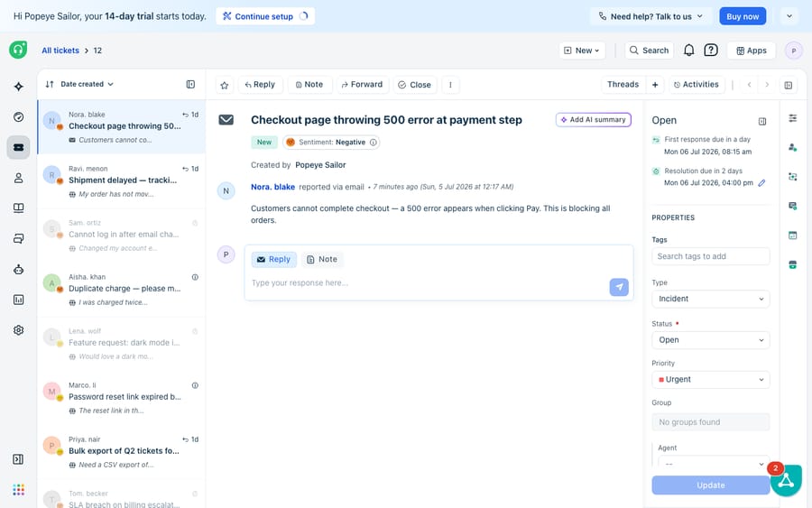Open the Type dropdown showing Incident
812x508 pixels.
tap(711, 299)
